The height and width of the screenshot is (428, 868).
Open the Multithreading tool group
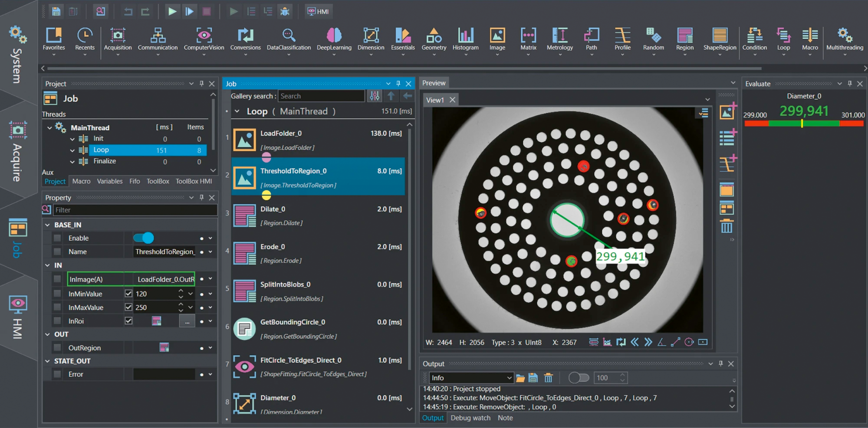(845, 39)
